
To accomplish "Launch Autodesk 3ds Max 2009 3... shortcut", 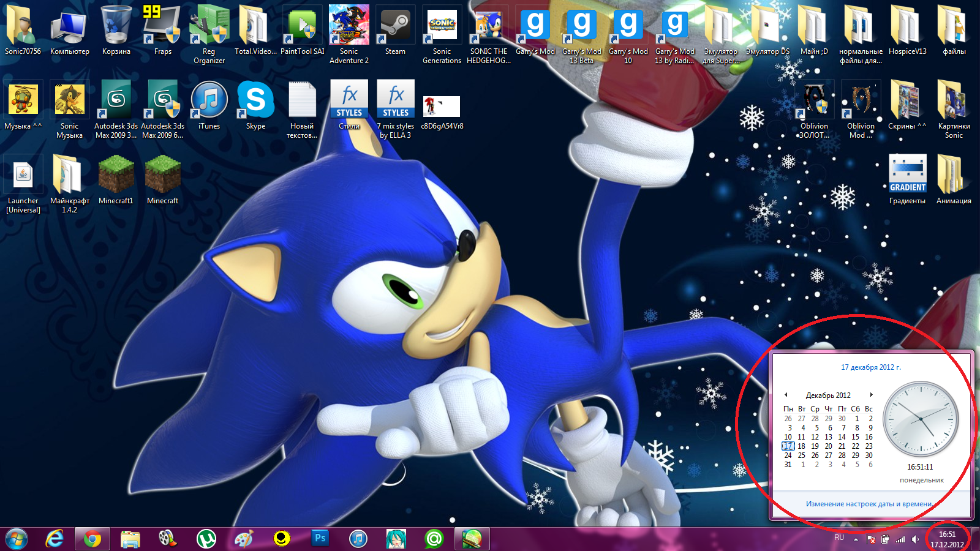I will coord(116,110).
